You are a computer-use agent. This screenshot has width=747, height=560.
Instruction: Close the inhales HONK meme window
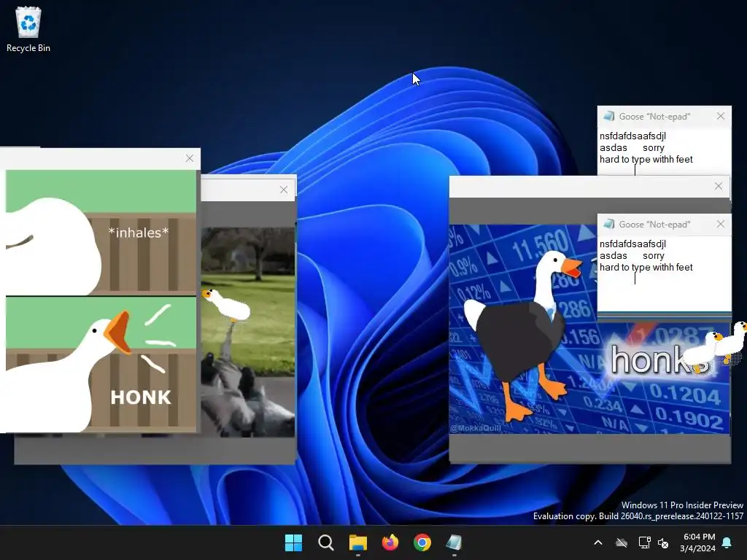(190, 158)
